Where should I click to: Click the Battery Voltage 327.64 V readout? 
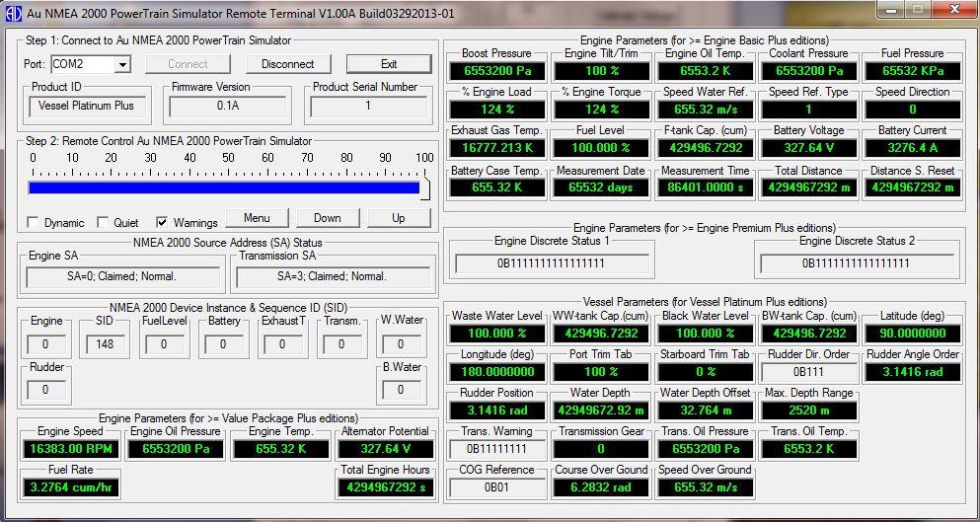coord(808,148)
